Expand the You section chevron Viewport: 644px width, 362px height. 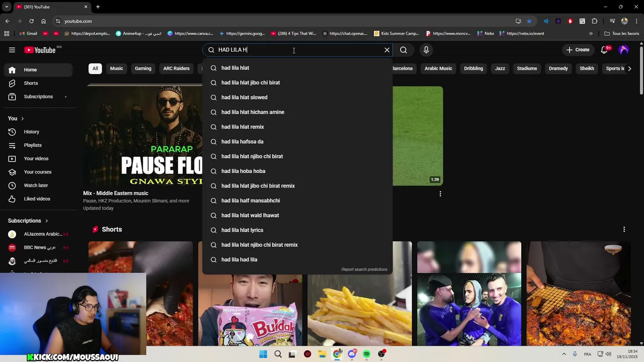pyautogui.click(x=22, y=119)
